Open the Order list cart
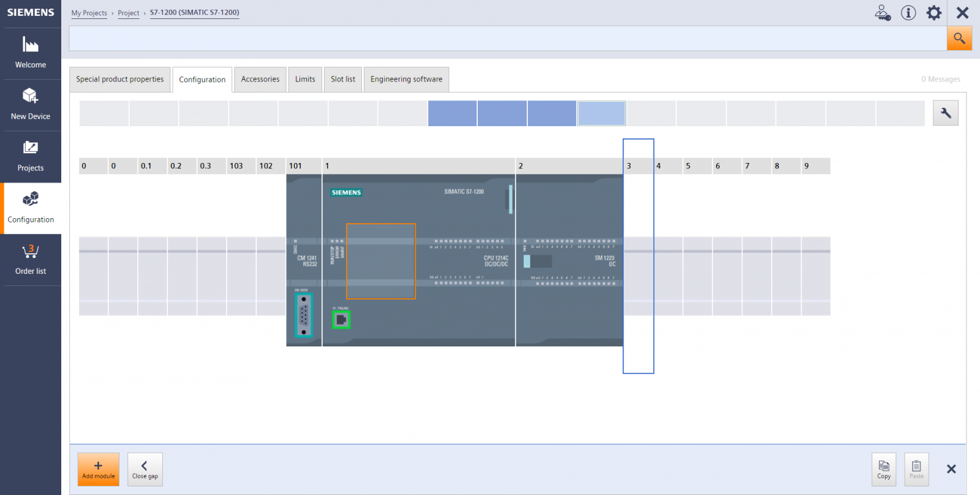This screenshot has width=980, height=495. pyautogui.click(x=31, y=260)
